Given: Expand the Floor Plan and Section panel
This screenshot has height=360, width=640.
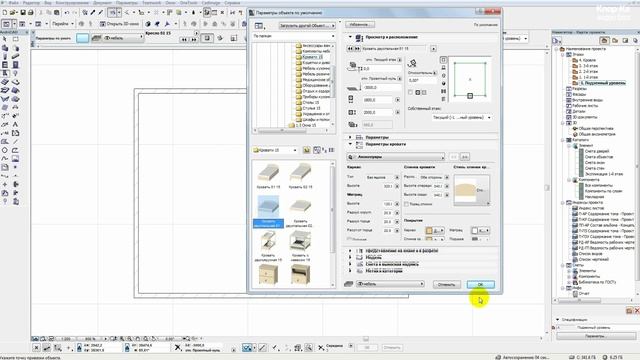Looking at the screenshot, I should [x=350, y=251].
